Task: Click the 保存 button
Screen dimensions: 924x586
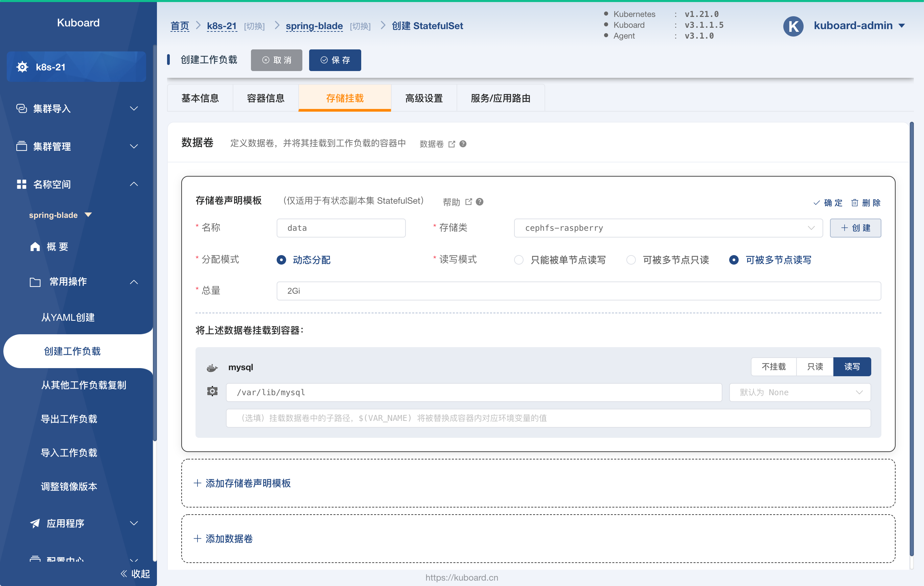Action: 335,60
